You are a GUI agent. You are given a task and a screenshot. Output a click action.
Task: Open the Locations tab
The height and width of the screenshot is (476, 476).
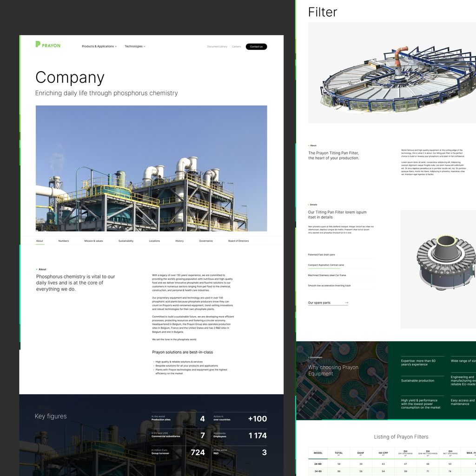(154, 241)
